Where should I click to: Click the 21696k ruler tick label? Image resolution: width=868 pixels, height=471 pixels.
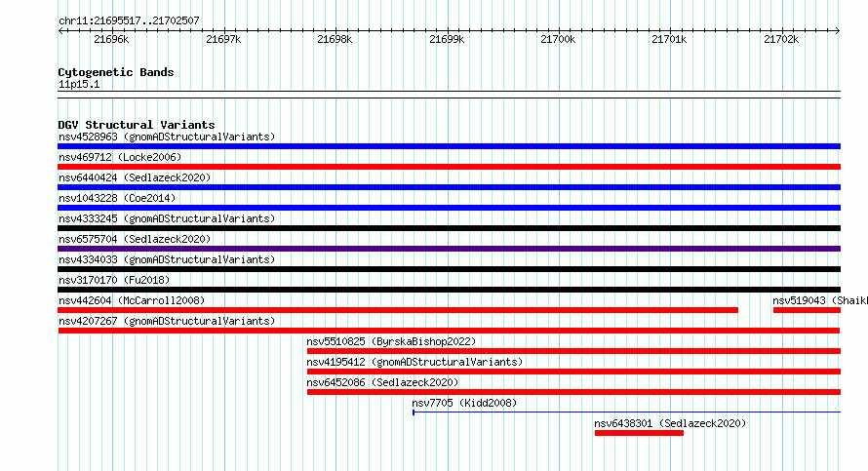pyautogui.click(x=111, y=39)
